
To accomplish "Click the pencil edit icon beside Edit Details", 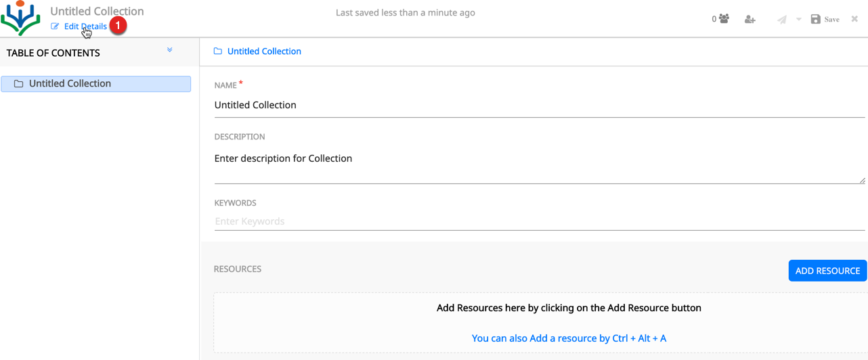I will 55,26.
